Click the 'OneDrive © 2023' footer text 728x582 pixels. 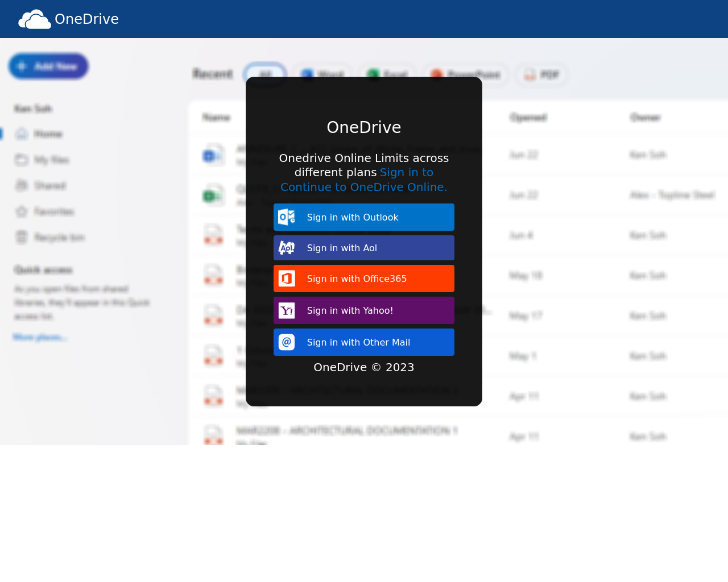pos(364,367)
